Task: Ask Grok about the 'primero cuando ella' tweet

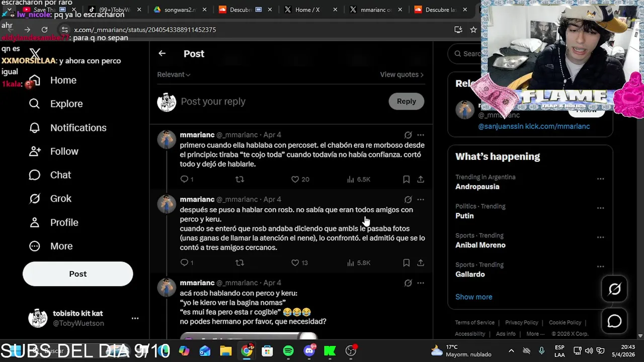Action: [408, 135]
